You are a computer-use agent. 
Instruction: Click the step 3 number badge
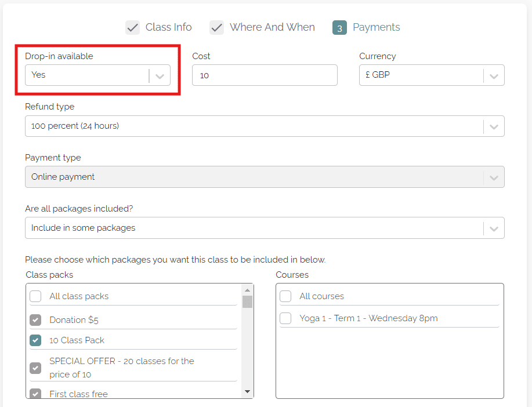pyautogui.click(x=339, y=28)
